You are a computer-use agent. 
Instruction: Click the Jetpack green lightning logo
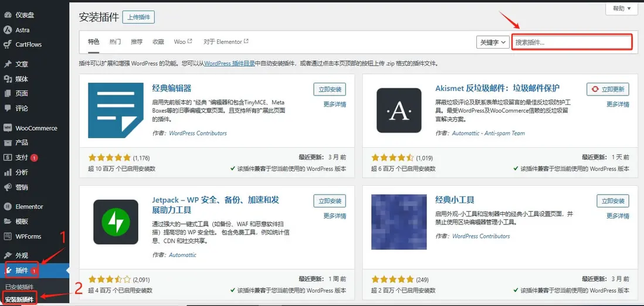[116, 222]
